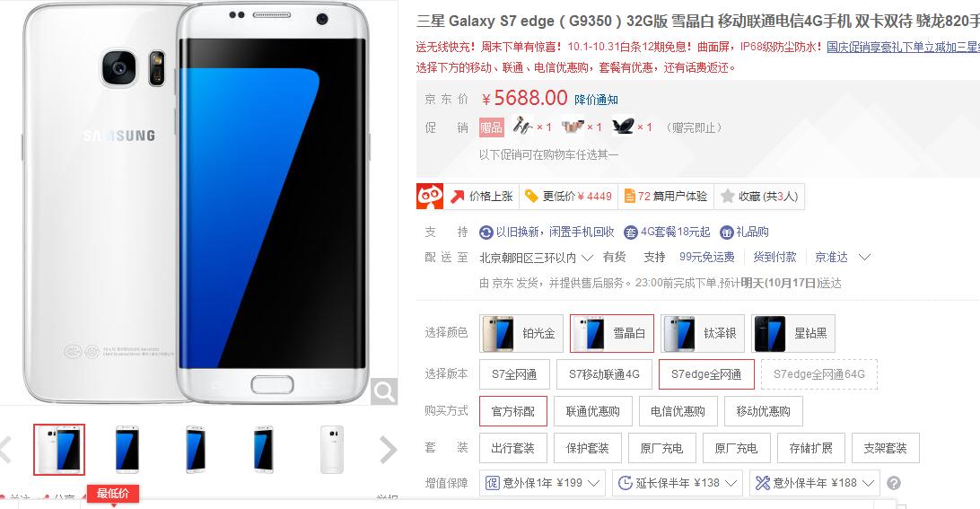Image resolution: width=980 pixels, height=509 pixels.
Task: Show next thumbnails with right arrow
Action: 388,450
